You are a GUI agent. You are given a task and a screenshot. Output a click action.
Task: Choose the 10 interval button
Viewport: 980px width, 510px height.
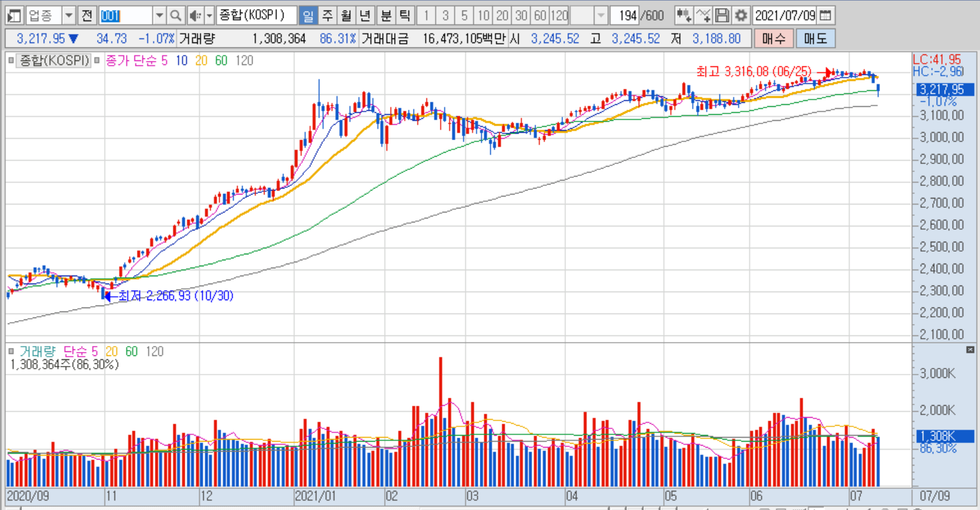click(x=483, y=15)
